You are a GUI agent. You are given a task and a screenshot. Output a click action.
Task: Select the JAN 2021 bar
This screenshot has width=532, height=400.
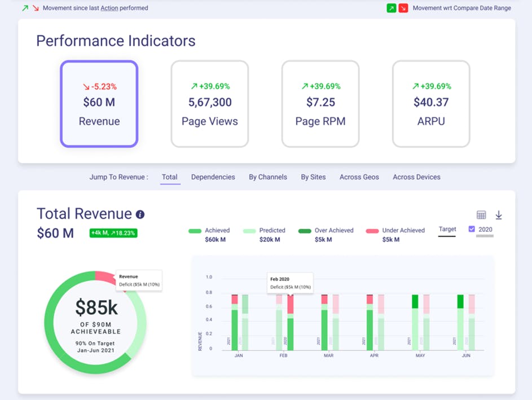click(235, 322)
